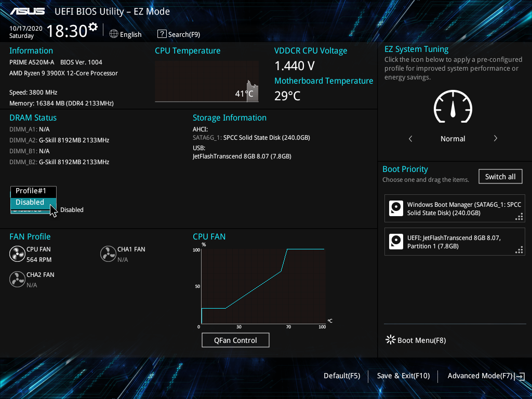Select next tuning profile with right arrow
The image size is (532, 399).
(495, 138)
